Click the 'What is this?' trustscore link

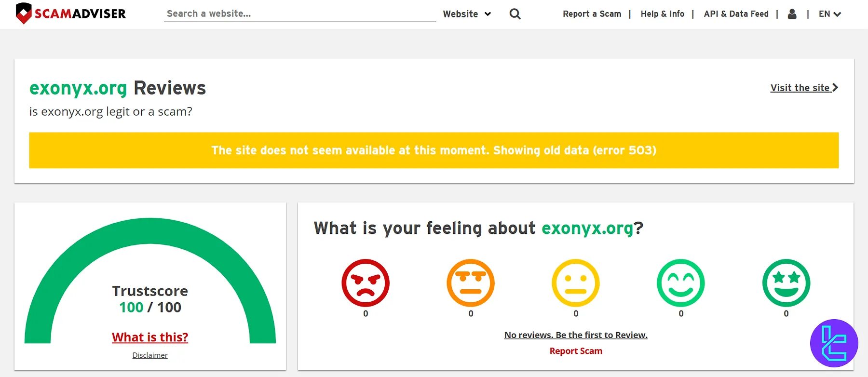click(x=150, y=337)
